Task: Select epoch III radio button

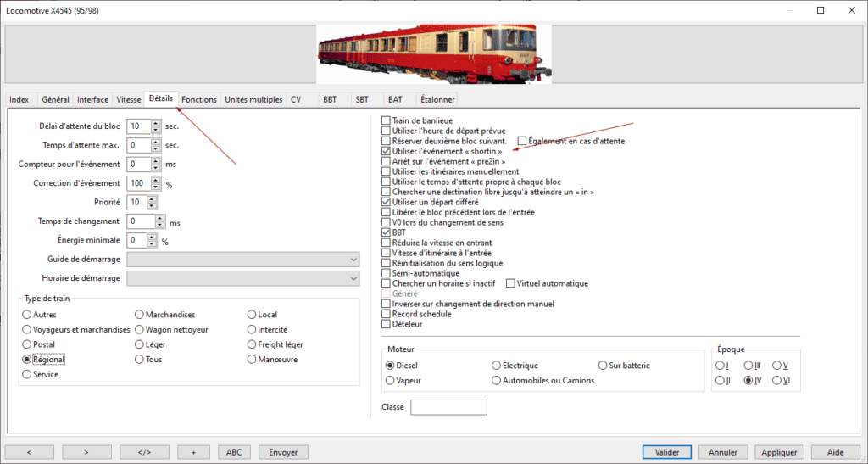Action: (x=748, y=366)
